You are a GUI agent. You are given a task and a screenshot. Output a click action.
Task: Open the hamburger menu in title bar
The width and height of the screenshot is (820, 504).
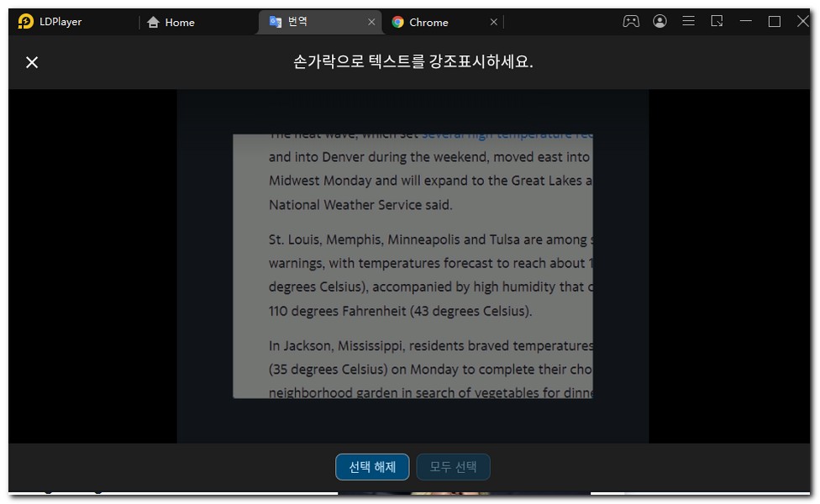[x=688, y=22]
